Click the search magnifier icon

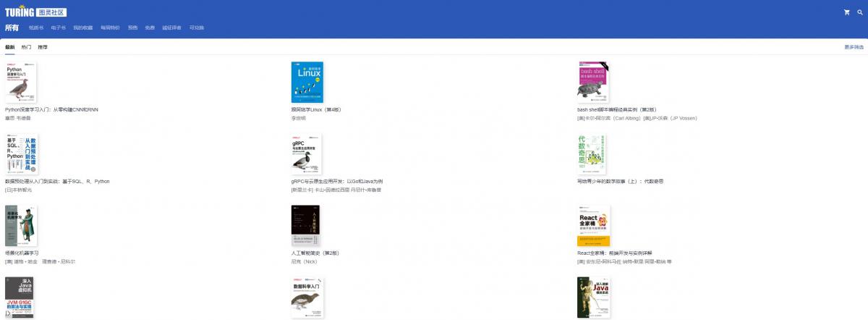(859, 12)
